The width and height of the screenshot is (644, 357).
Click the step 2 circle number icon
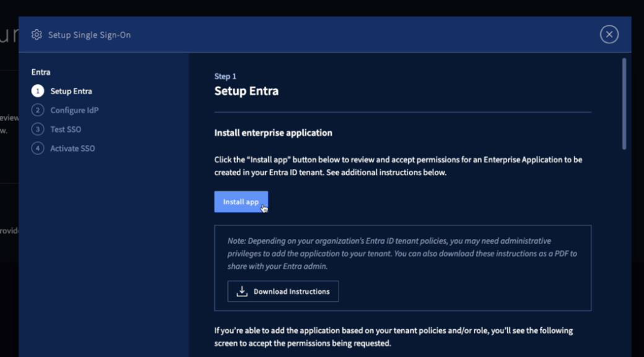[38, 110]
